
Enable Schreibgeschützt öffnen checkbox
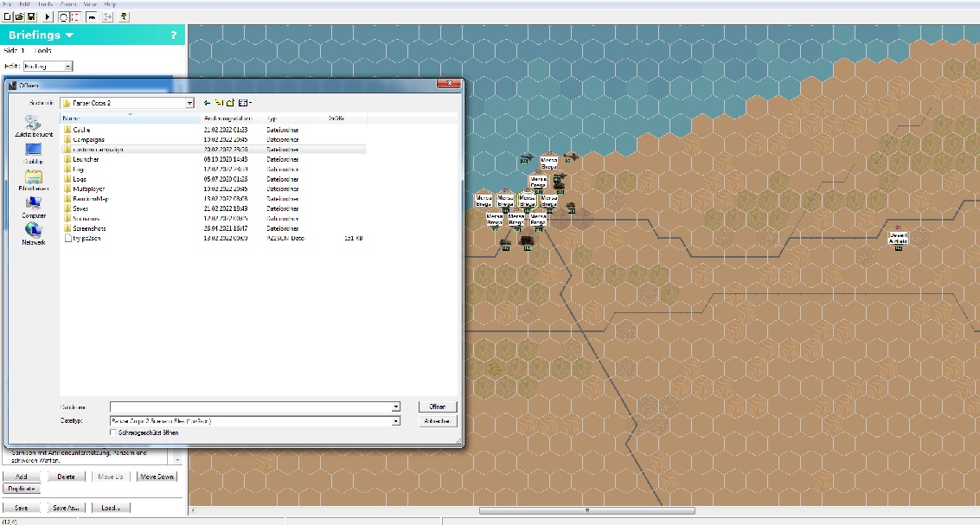pyautogui.click(x=113, y=432)
